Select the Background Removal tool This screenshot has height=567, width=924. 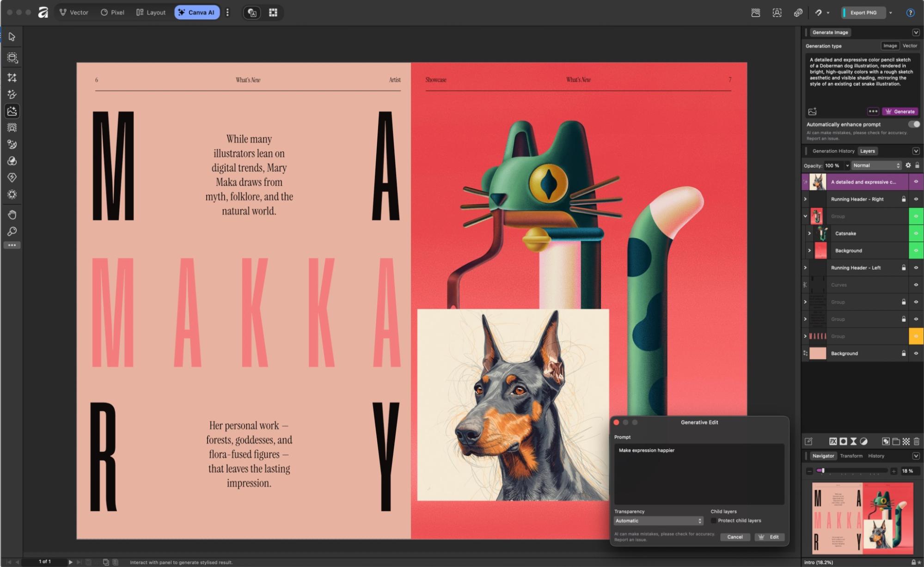click(12, 128)
